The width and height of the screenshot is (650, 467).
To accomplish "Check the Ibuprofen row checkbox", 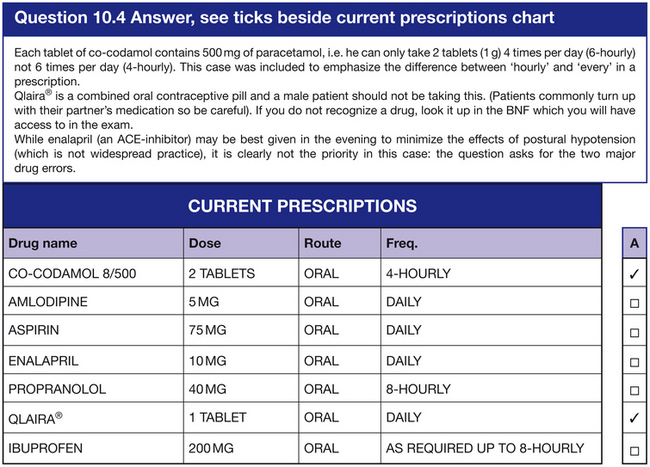I will [634, 447].
